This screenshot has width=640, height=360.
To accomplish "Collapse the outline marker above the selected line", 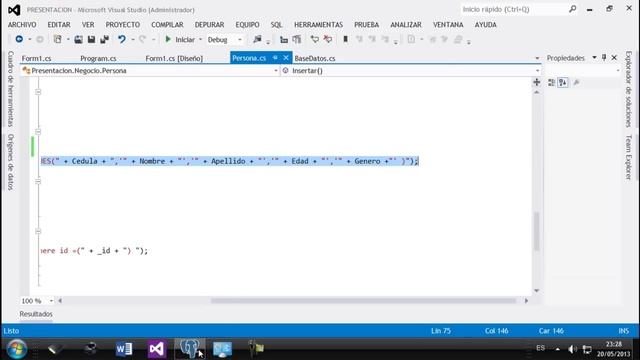I will click(x=38, y=131).
